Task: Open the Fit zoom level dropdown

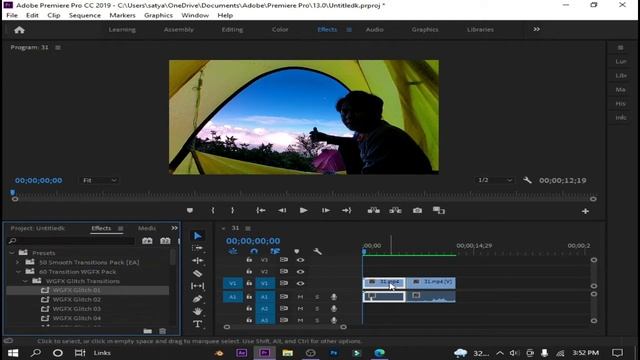Action: (x=100, y=180)
